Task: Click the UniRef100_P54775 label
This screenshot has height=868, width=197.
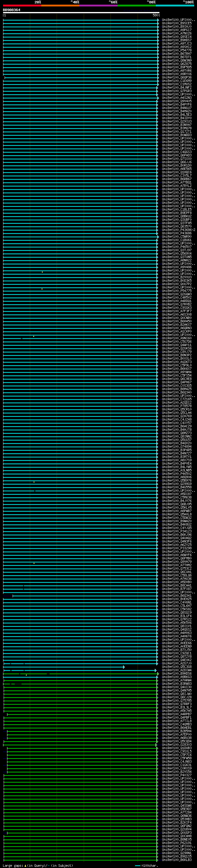Action: coord(177,291)
